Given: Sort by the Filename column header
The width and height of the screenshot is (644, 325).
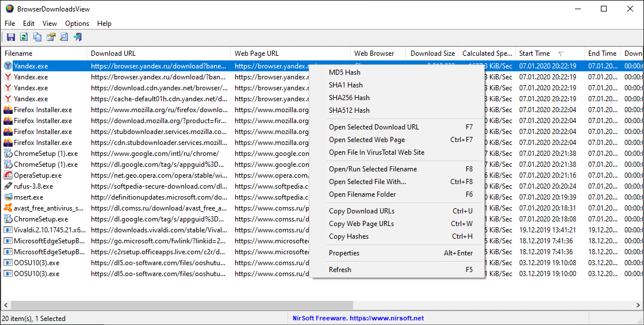Looking at the screenshot, I should [x=44, y=53].
